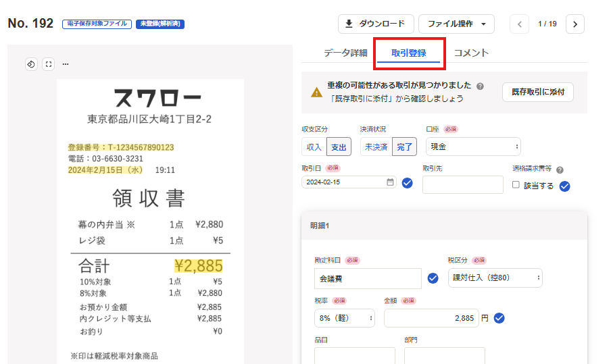The width and height of the screenshot is (611, 364).
Task: Set 決済状況 to 未決済
Action: [x=376, y=147]
